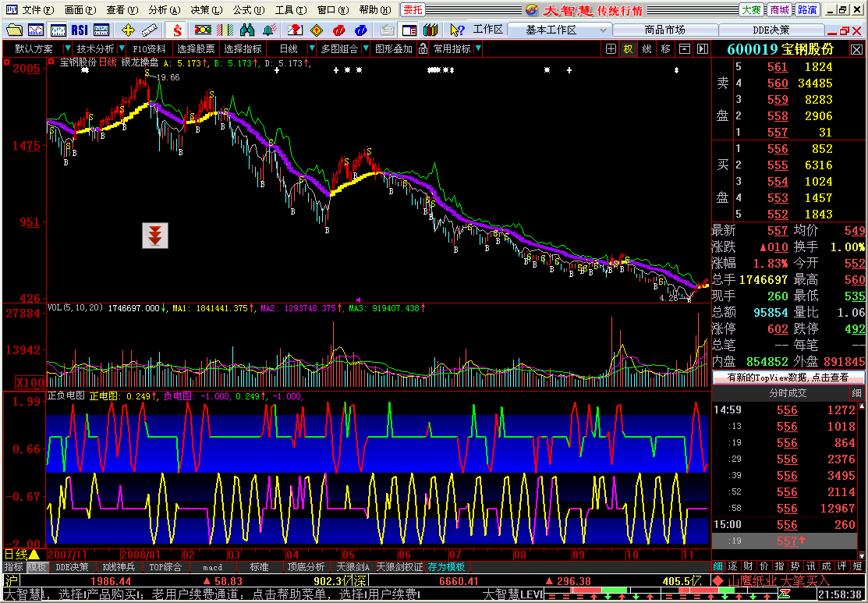
Task: Close the 600019 quote side panel
Action: point(857,49)
